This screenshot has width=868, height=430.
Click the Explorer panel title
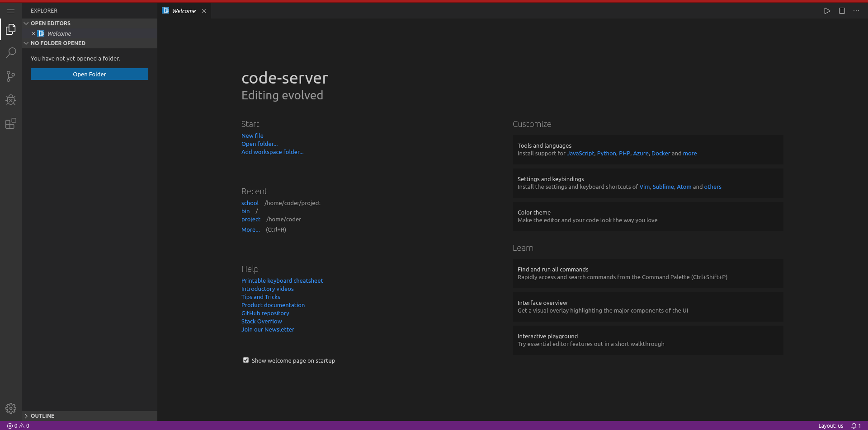point(44,10)
